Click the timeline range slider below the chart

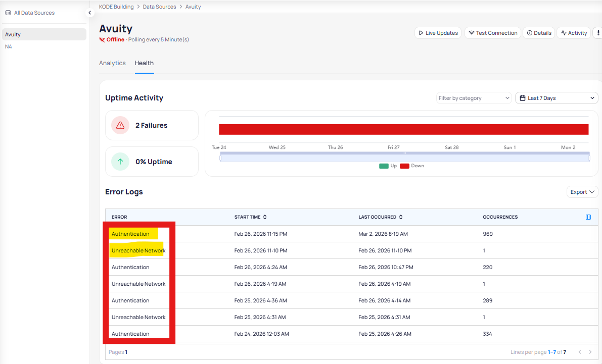404,158
